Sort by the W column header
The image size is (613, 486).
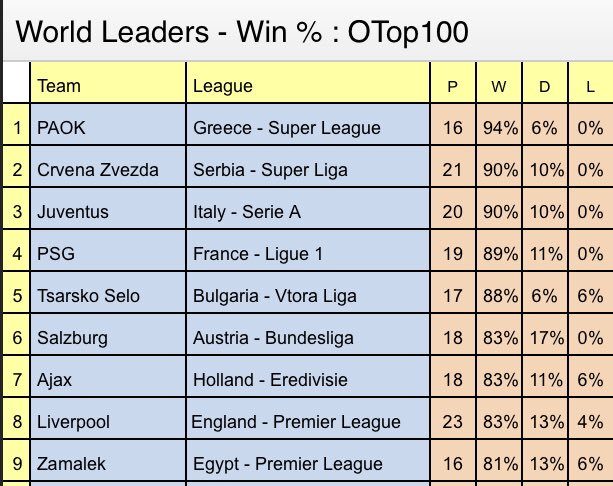pyautogui.click(x=498, y=86)
